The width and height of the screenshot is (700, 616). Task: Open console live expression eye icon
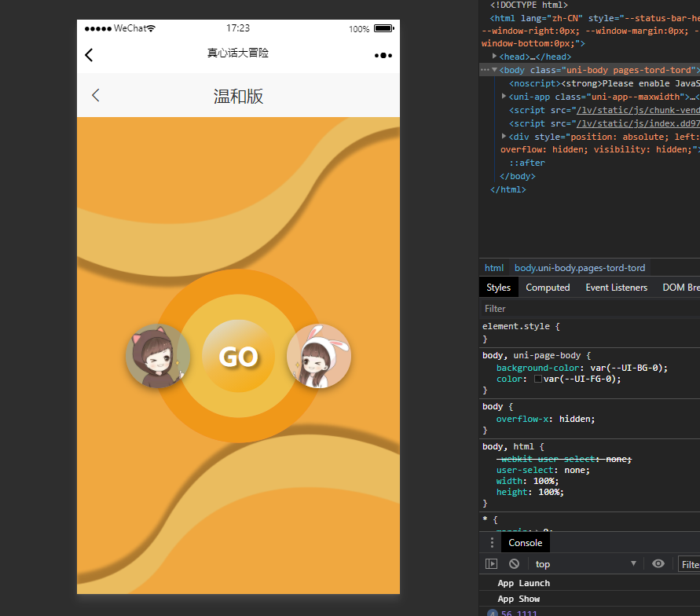coord(658,564)
